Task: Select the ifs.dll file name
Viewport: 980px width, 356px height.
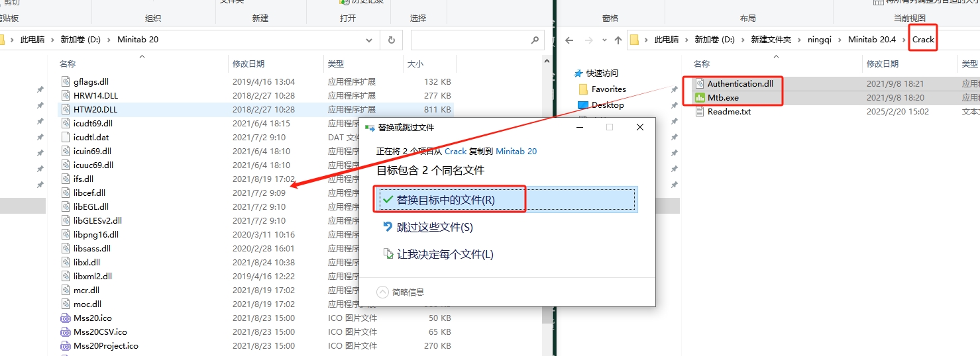Action: coord(83,179)
